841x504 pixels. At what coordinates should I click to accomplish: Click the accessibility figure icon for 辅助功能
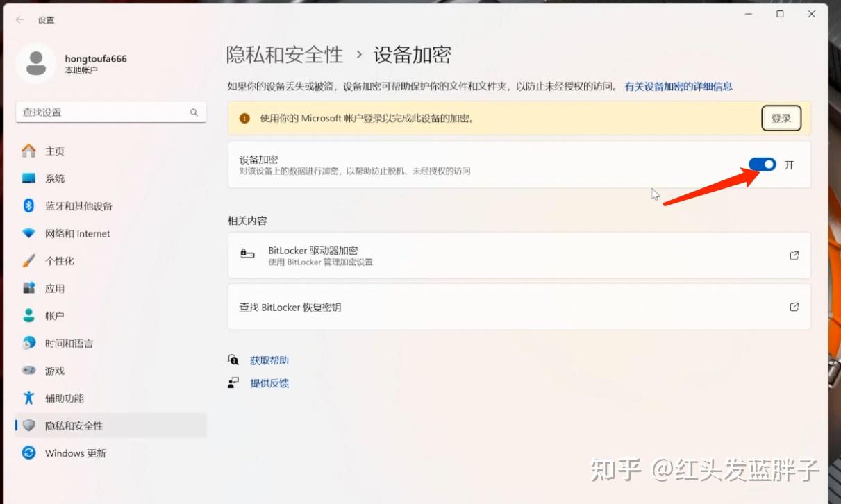click(28, 398)
